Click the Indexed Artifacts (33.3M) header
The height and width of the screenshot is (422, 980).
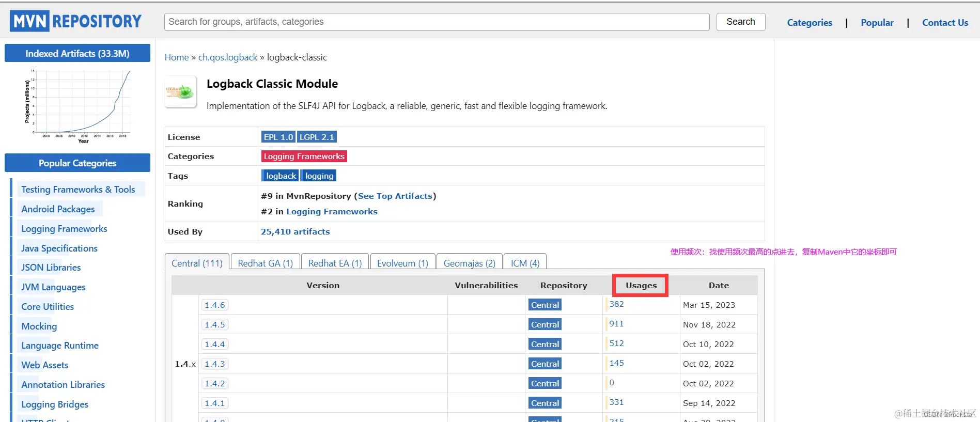pyautogui.click(x=77, y=53)
